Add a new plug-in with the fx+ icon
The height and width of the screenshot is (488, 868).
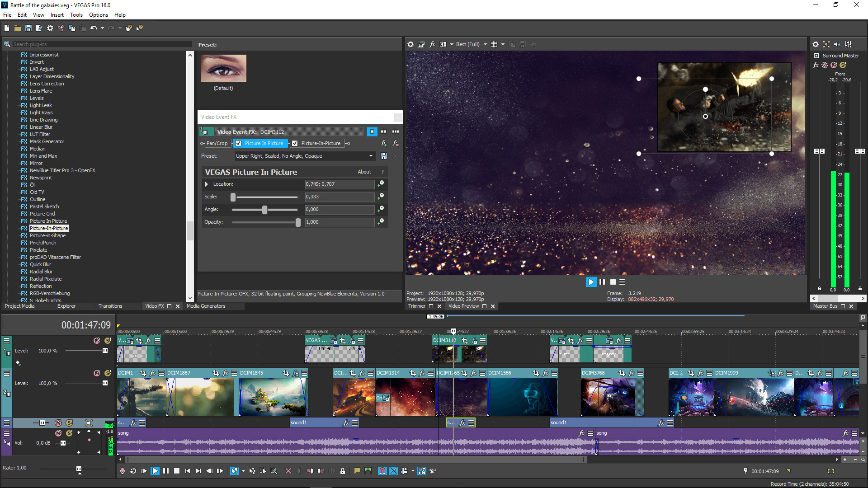384,143
